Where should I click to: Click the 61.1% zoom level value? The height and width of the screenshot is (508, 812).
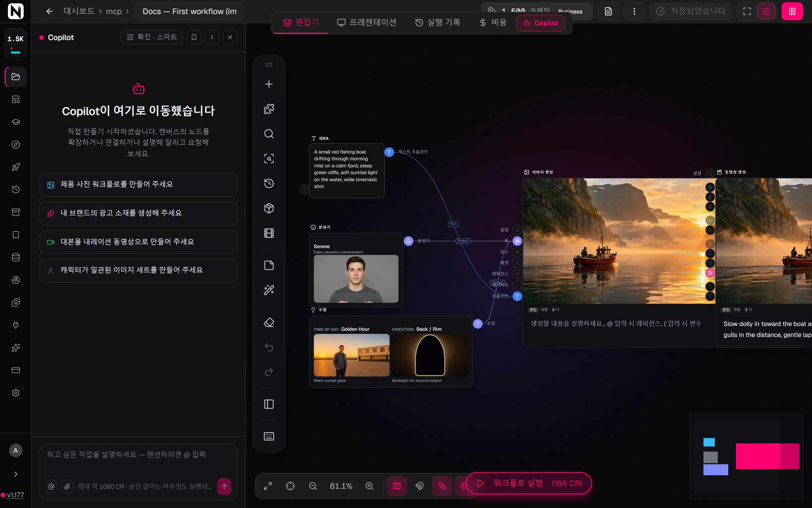(x=341, y=486)
